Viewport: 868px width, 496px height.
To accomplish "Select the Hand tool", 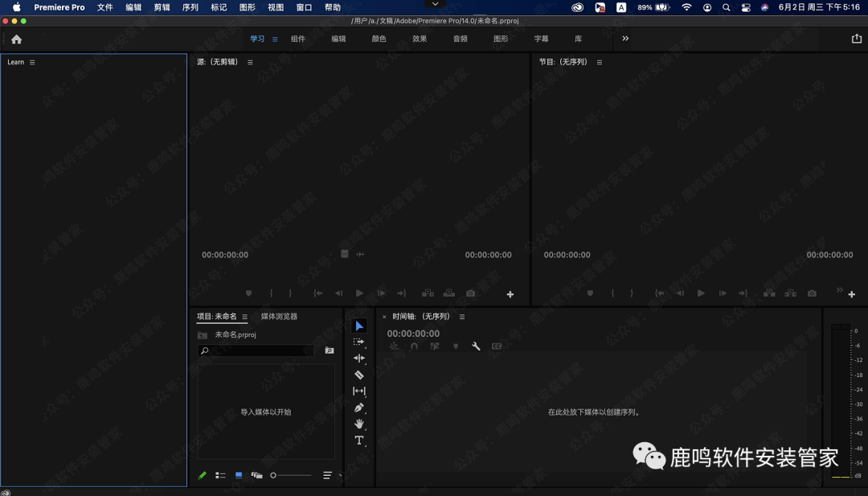I will tap(359, 424).
